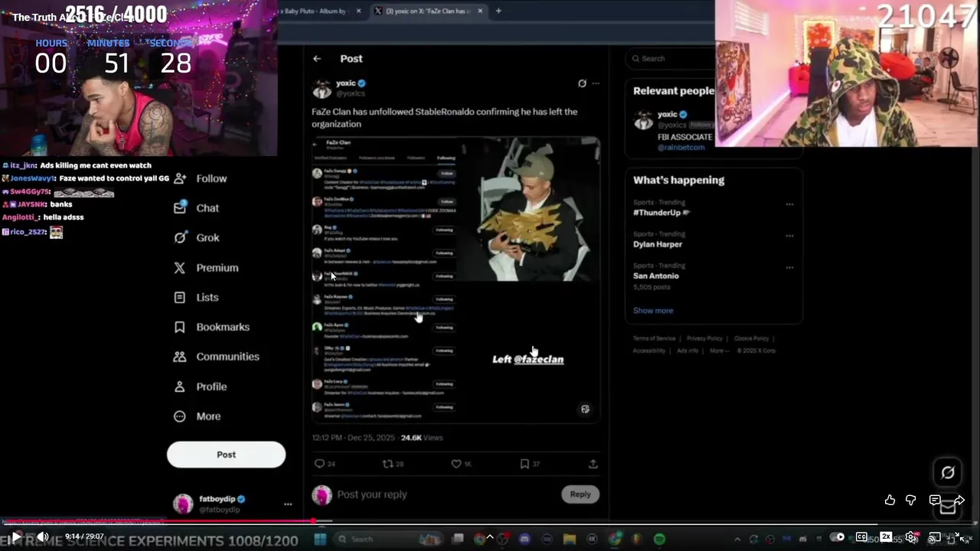The width and height of the screenshot is (980, 551).
Task: Open Follow in the X sidebar
Action: coord(201,178)
